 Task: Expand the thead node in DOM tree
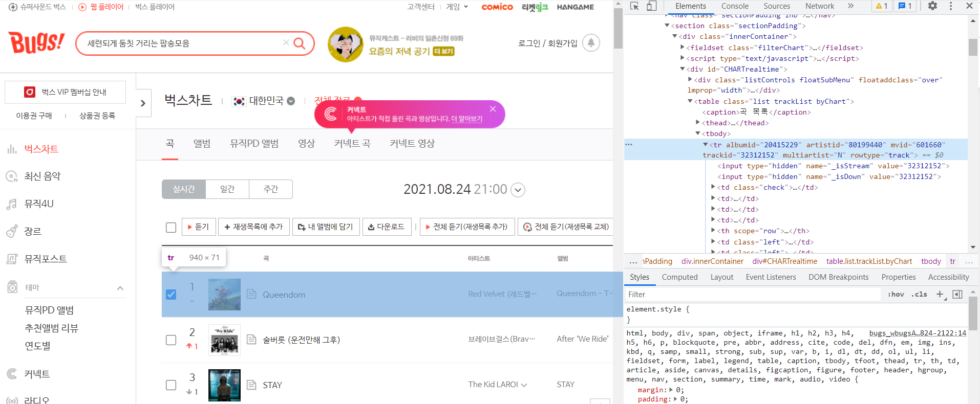coord(698,122)
